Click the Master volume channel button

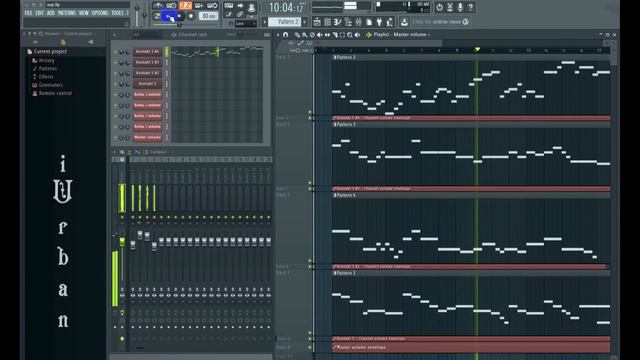click(147, 137)
